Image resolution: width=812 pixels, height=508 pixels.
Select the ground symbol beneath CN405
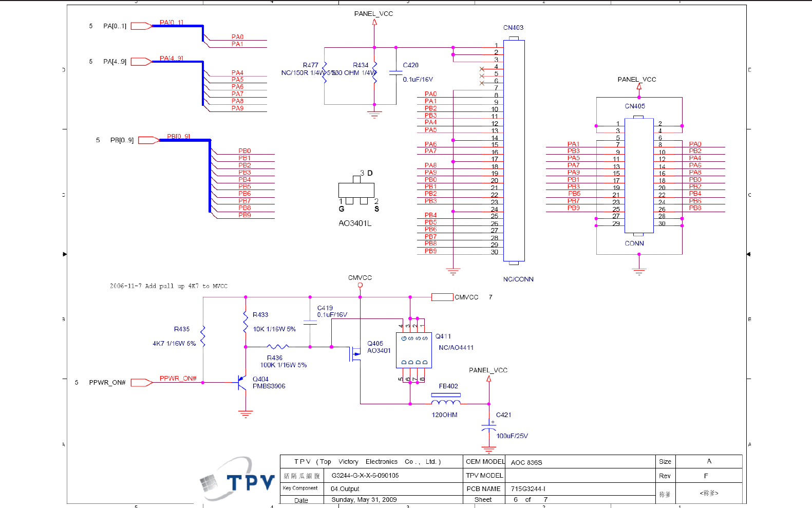click(x=639, y=272)
